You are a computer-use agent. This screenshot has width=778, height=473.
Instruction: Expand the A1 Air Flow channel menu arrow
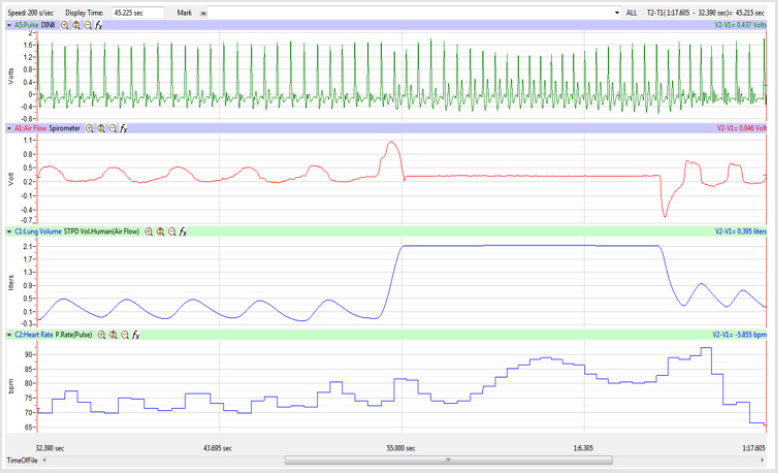(9, 128)
